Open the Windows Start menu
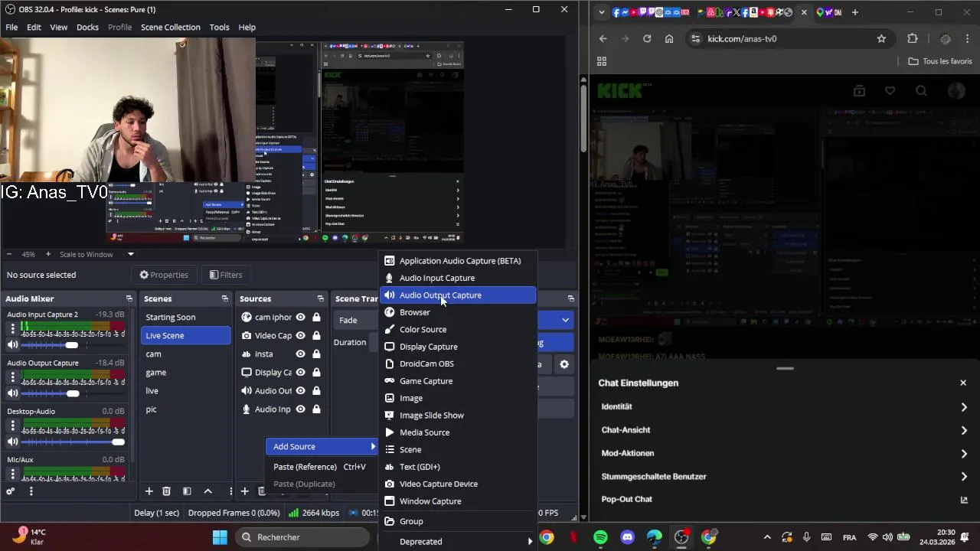This screenshot has height=551, width=980. [x=220, y=537]
